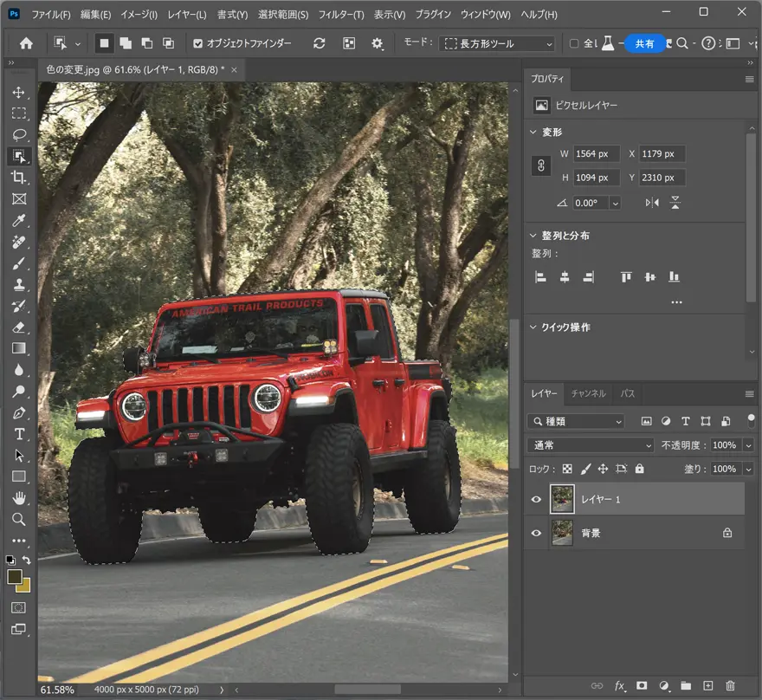This screenshot has height=700, width=762.
Task: Switch to the Paths tab
Action: pos(628,393)
